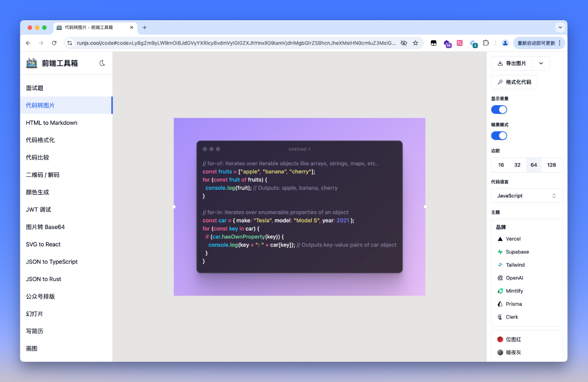
Task: Click the purple extension with 18 badge
Action: 447,43
